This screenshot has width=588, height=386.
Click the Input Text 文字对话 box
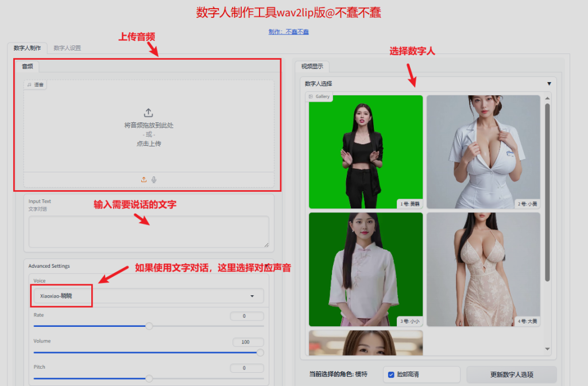[x=149, y=231]
